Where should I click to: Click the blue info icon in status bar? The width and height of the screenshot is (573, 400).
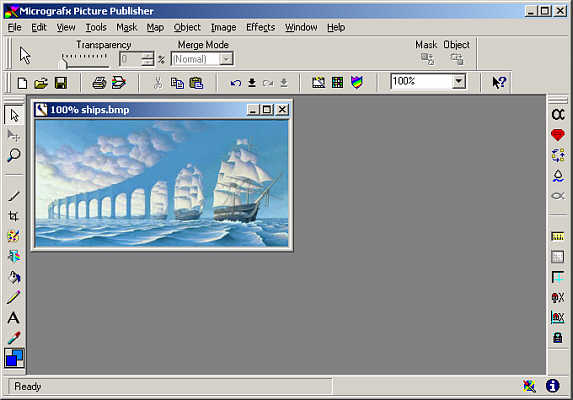point(553,385)
